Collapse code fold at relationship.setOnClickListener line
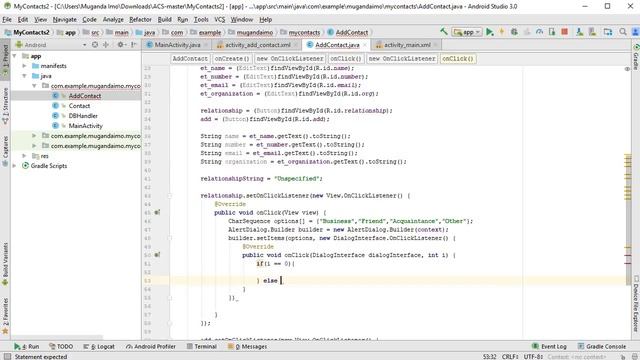This screenshot has width=640, height=360. click(x=170, y=196)
